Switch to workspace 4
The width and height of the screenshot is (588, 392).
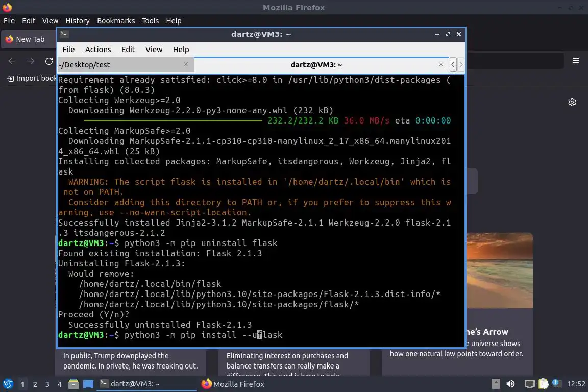[x=59, y=384]
